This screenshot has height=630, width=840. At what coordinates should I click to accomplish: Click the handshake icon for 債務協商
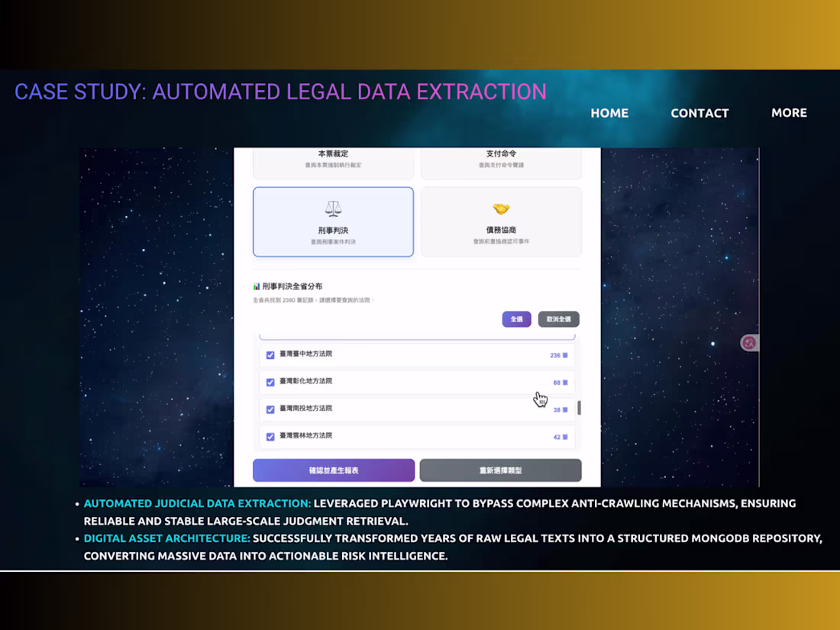click(501, 208)
